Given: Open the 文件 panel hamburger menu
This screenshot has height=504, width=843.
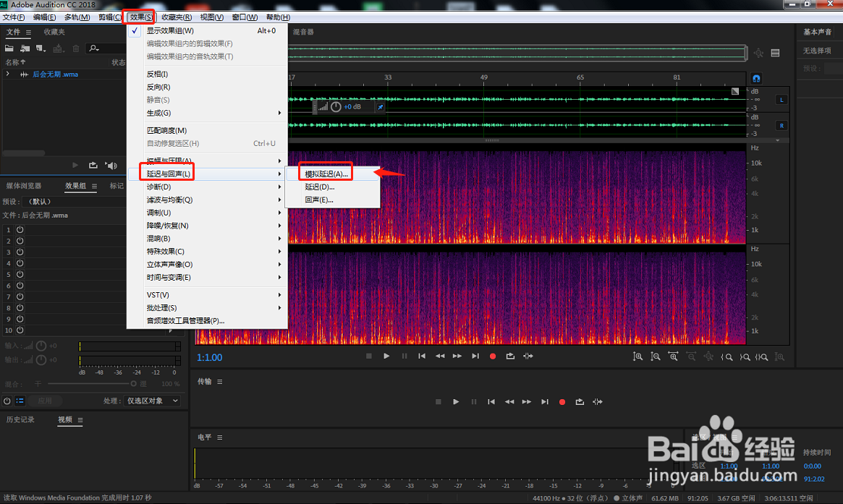Looking at the screenshot, I should (x=28, y=33).
